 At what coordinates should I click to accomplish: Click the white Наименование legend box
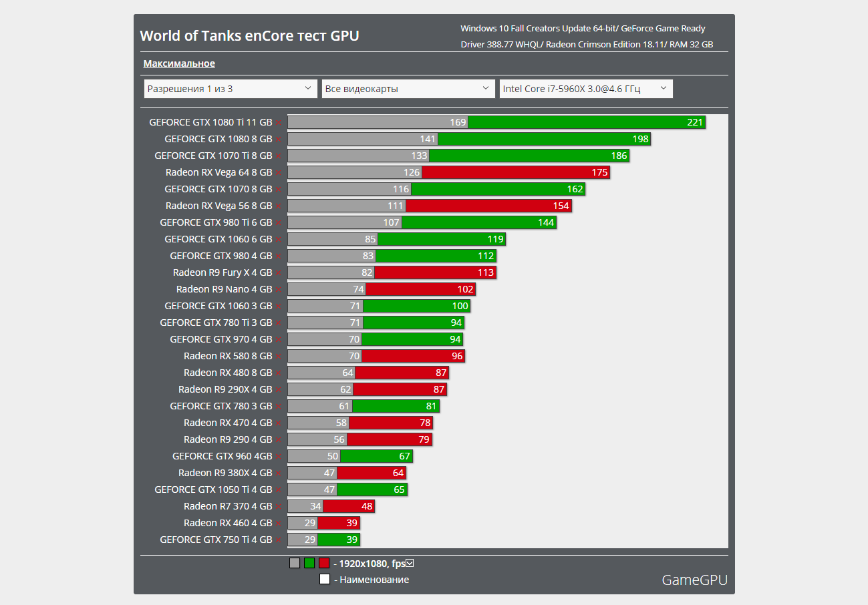(x=324, y=580)
